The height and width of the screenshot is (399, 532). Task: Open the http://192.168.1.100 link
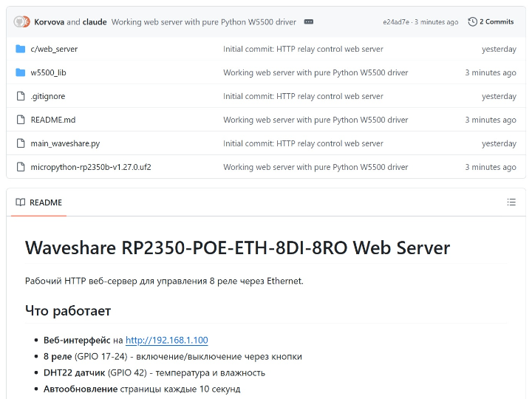click(x=166, y=340)
